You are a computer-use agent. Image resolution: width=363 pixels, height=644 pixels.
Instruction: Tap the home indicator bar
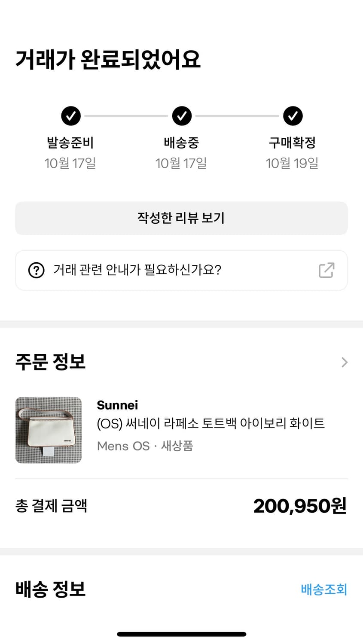(181, 634)
